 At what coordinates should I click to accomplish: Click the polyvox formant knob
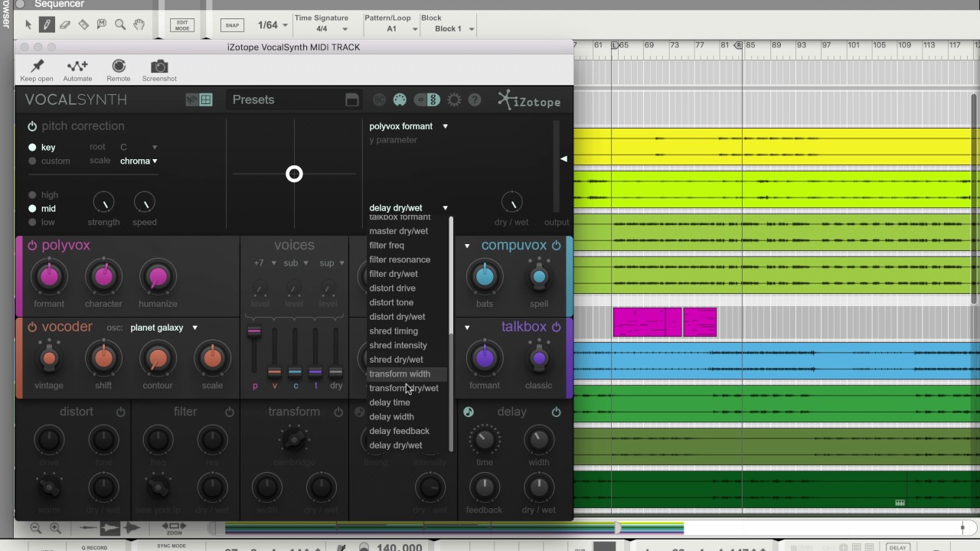[x=49, y=277]
